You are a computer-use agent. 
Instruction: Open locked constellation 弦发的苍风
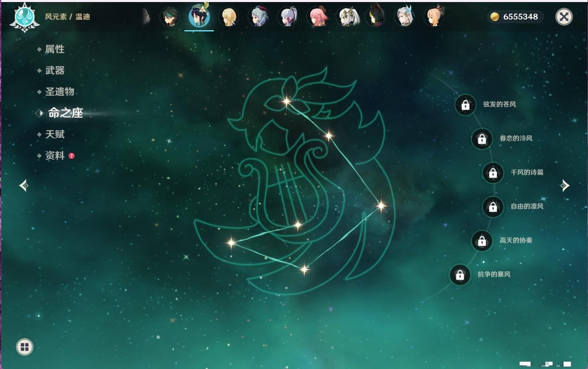[465, 105]
